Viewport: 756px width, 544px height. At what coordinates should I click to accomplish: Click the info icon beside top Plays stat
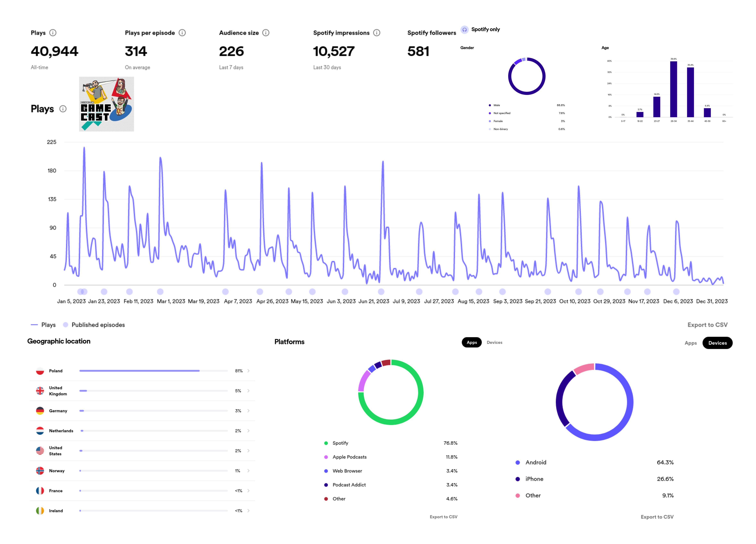(x=53, y=33)
